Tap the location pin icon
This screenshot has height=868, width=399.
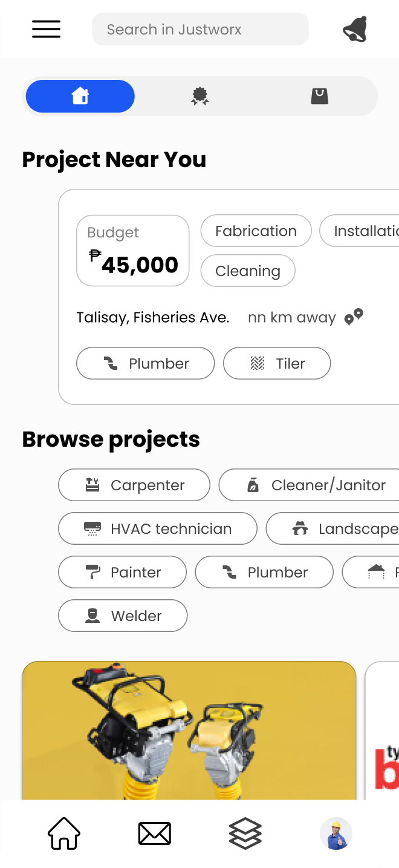[354, 317]
